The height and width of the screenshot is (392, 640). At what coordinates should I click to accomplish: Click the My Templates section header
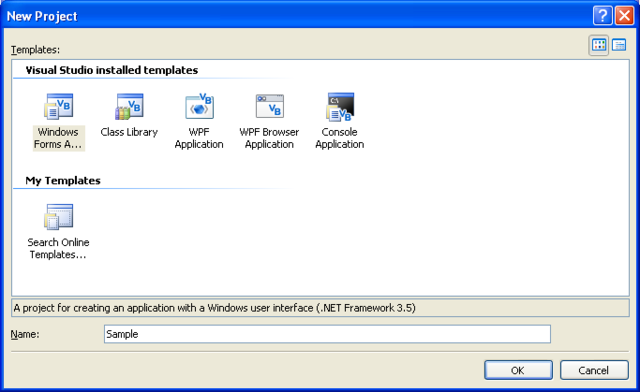coord(63,180)
